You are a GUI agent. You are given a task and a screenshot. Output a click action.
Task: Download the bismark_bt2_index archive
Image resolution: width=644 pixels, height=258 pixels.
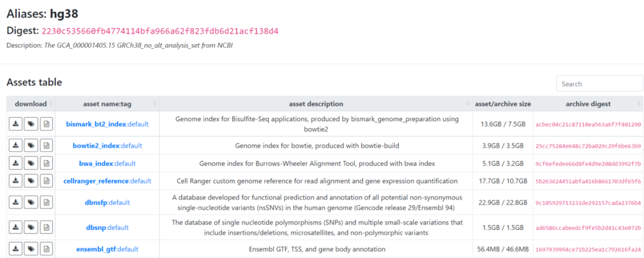(x=16, y=124)
